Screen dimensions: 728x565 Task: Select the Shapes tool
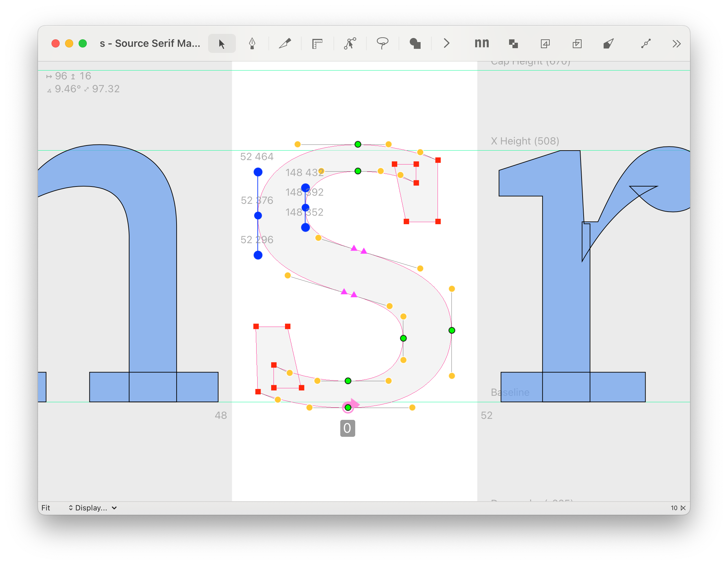(415, 44)
